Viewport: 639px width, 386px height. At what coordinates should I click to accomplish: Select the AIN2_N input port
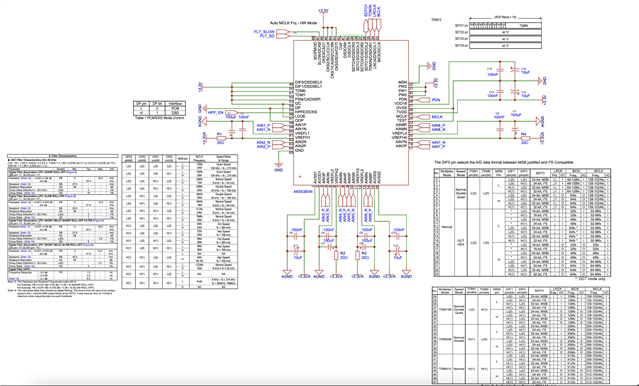tap(278, 142)
